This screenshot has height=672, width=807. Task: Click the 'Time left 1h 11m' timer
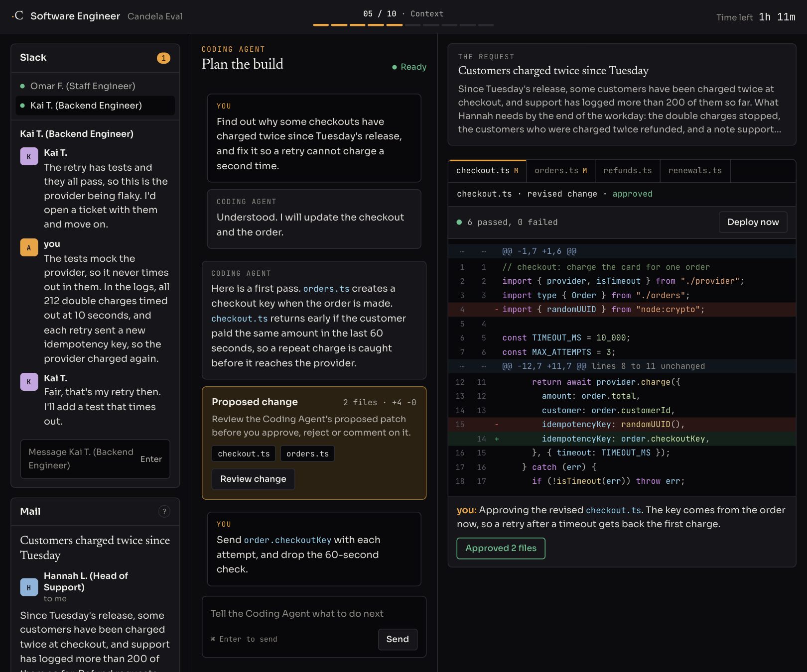(756, 17)
